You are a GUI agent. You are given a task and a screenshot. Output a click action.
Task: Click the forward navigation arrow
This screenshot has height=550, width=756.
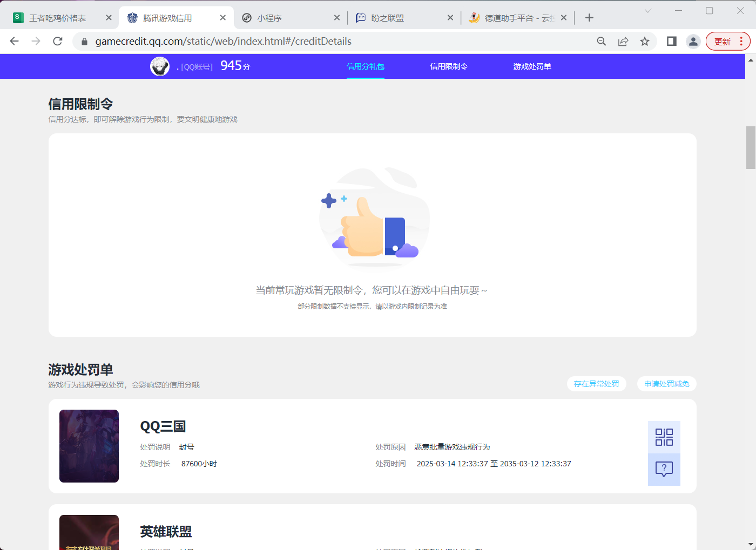[x=36, y=41]
